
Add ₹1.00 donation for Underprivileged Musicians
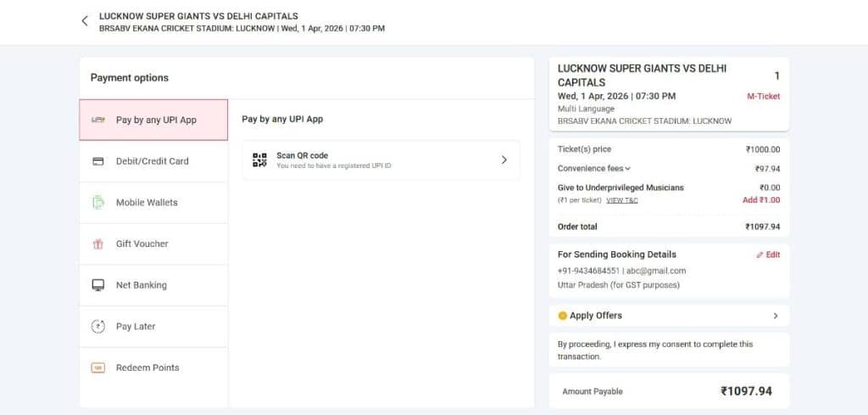click(x=761, y=200)
